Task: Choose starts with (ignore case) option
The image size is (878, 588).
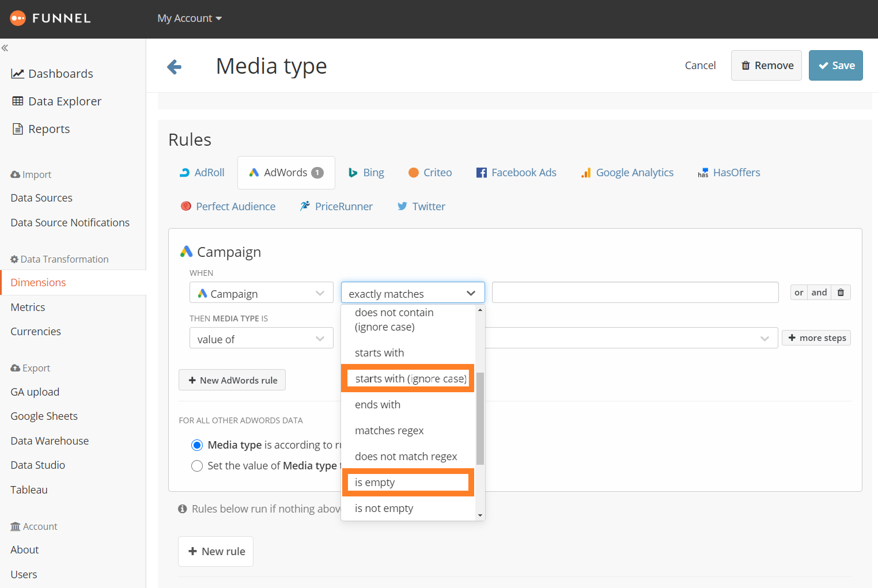Action: 408,378
